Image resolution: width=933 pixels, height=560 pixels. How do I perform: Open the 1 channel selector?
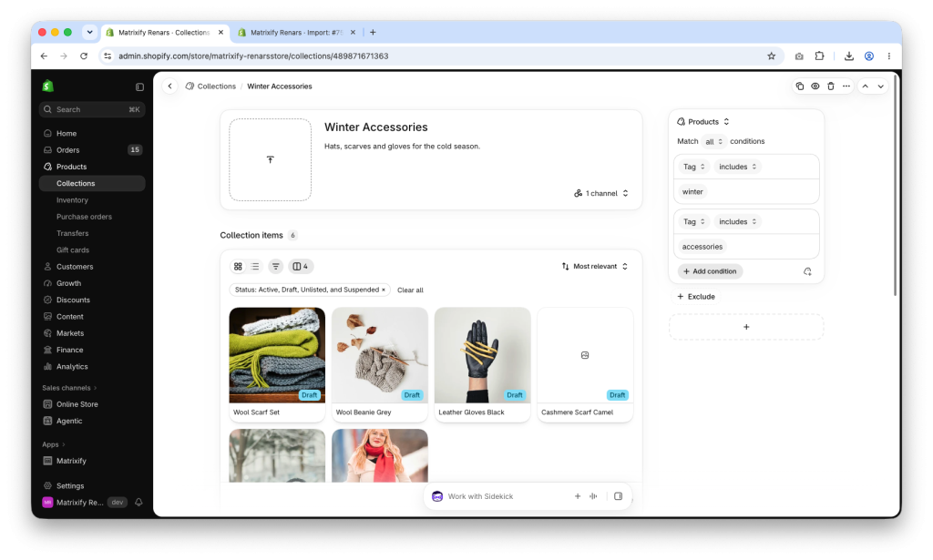(x=601, y=193)
